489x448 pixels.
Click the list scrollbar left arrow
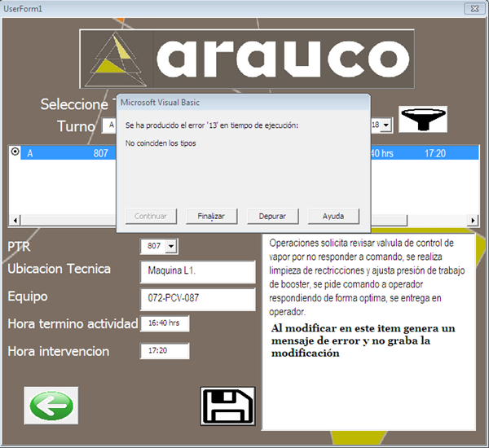point(15,221)
